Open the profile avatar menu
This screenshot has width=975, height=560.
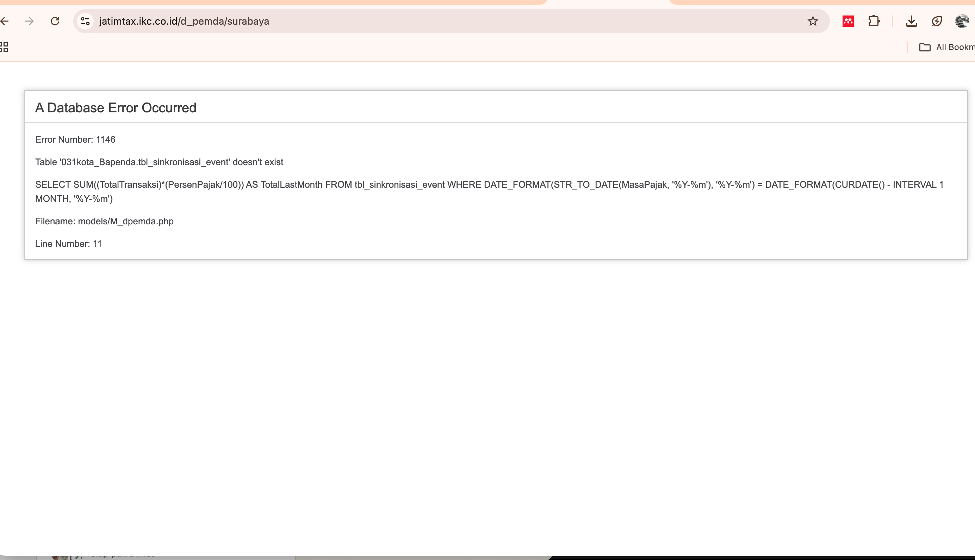click(x=962, y=21)
